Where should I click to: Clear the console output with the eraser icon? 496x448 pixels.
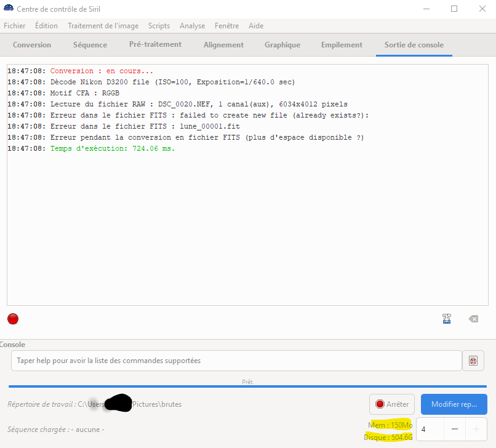coord(473,319)
